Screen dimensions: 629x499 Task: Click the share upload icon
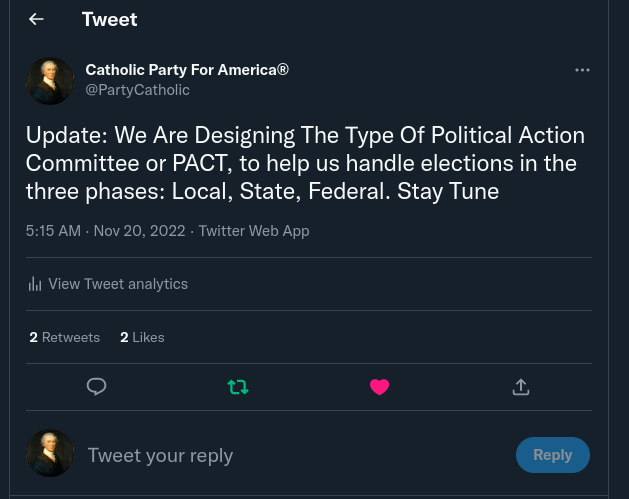click(x=520, y=386)
